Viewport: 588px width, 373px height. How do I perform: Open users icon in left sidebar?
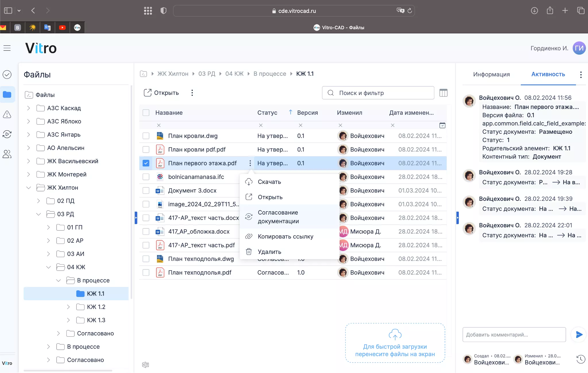point(7,154)
